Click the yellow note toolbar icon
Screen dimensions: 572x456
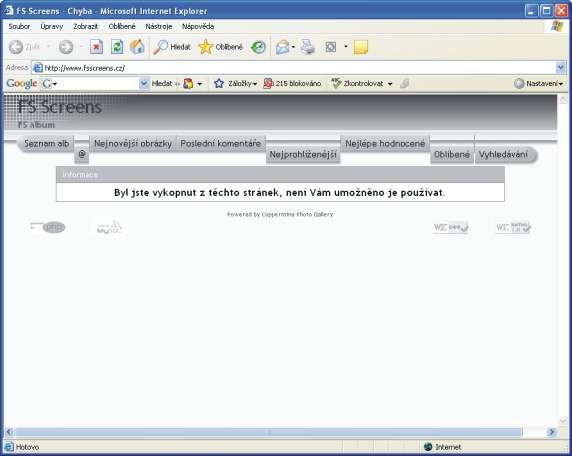coord(360,47)
